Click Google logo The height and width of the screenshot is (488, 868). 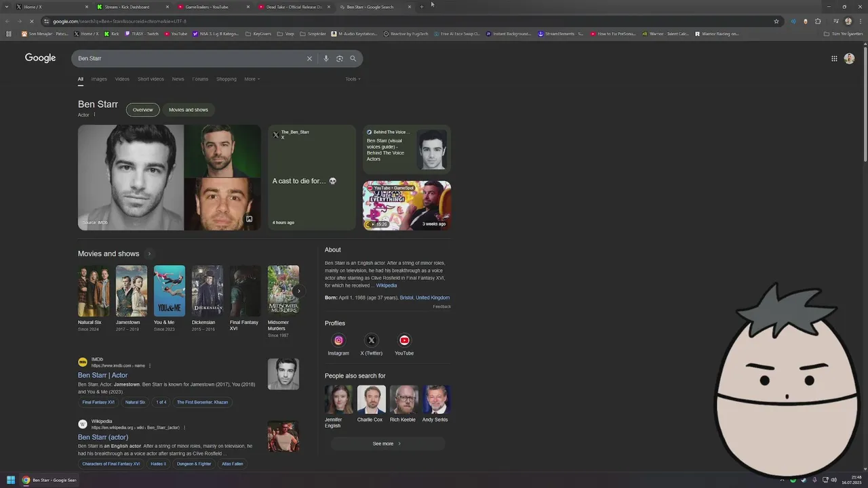(40, 58)
